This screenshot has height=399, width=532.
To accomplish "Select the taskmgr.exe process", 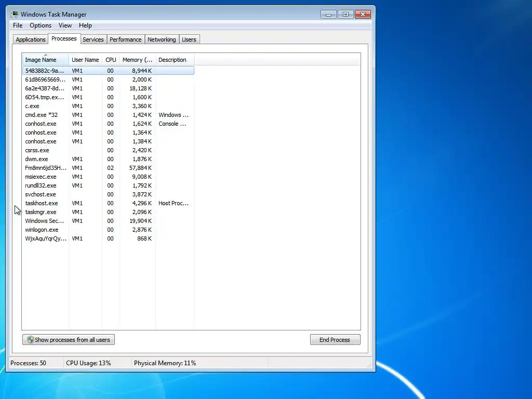I will [x=108, y=212].
